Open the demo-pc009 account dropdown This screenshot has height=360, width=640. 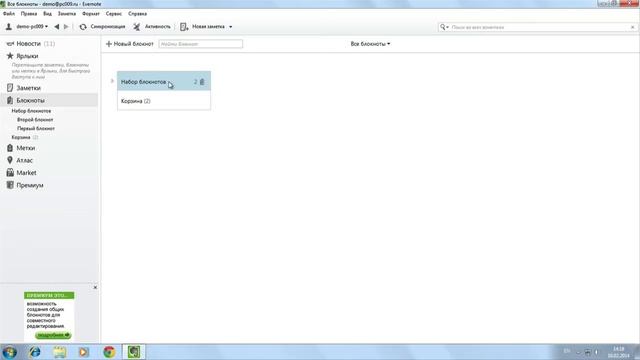(32, 27)
